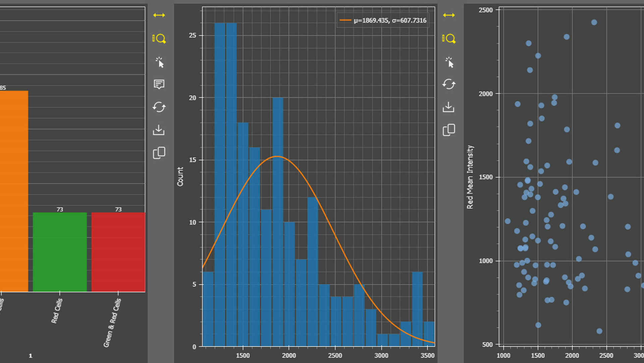Select the large orange bar in bar chart

[x=13, y=191]
